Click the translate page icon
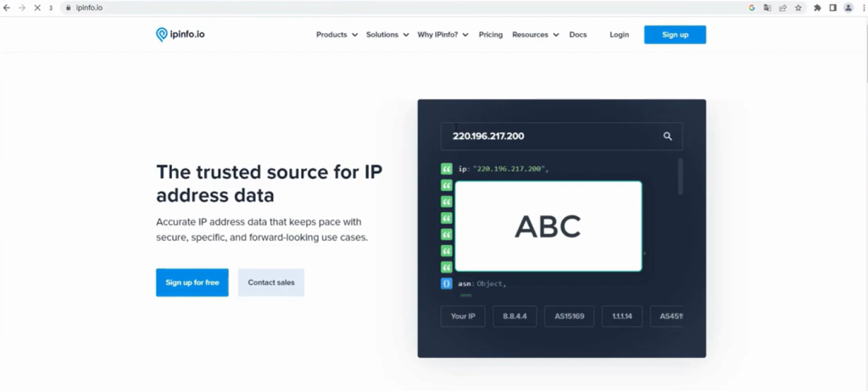 (767, 8)
